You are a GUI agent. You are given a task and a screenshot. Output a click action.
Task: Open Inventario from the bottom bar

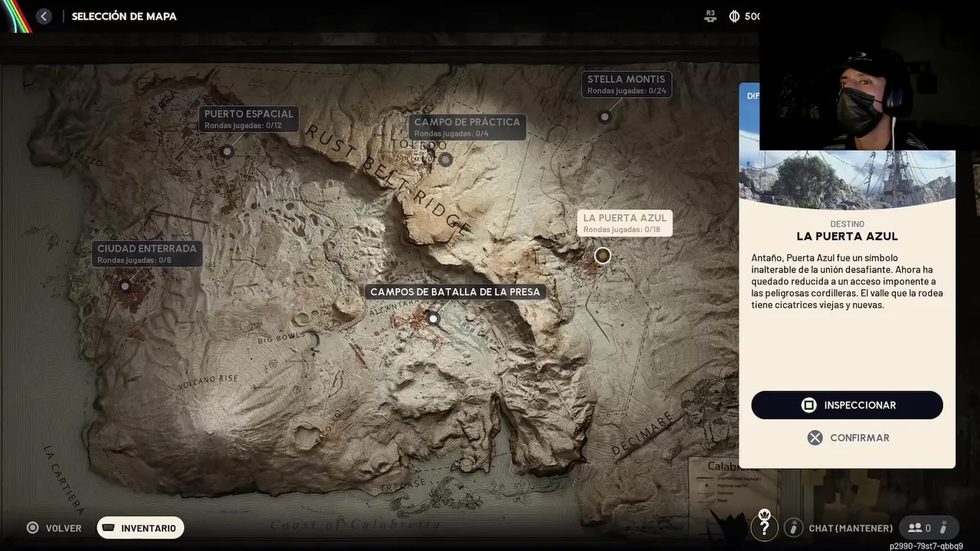[140, 528]
